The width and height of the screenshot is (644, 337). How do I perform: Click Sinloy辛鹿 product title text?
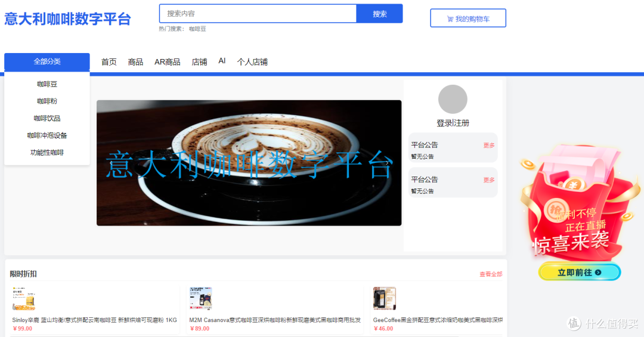[94, 320]
